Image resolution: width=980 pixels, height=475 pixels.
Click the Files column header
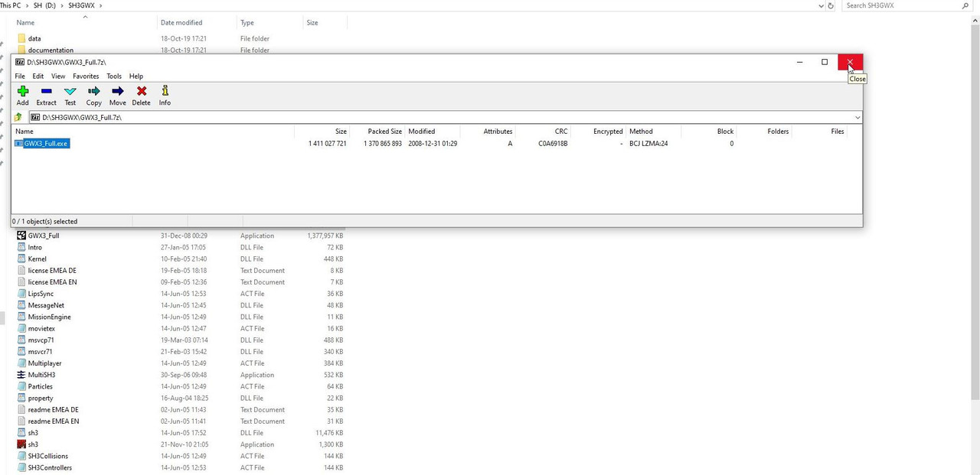818,132
